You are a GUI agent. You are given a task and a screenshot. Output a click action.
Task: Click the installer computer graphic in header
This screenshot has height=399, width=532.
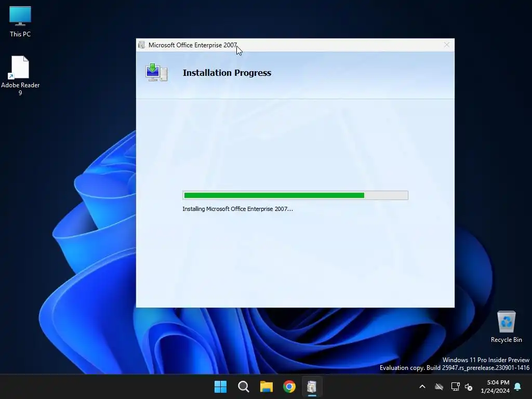tap(156, 72)
